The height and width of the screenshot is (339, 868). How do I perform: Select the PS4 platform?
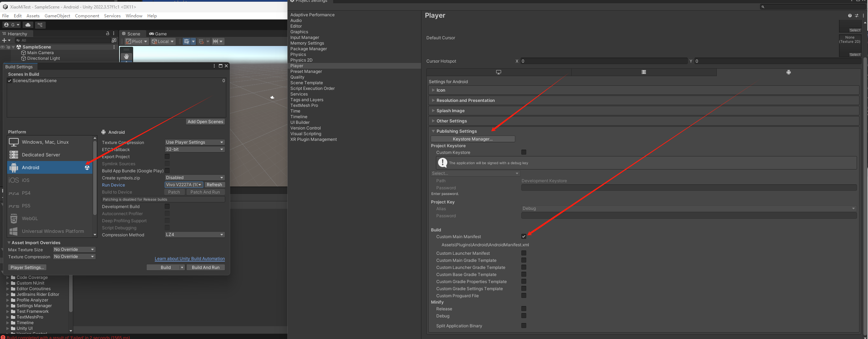click(x=50, y=193)
